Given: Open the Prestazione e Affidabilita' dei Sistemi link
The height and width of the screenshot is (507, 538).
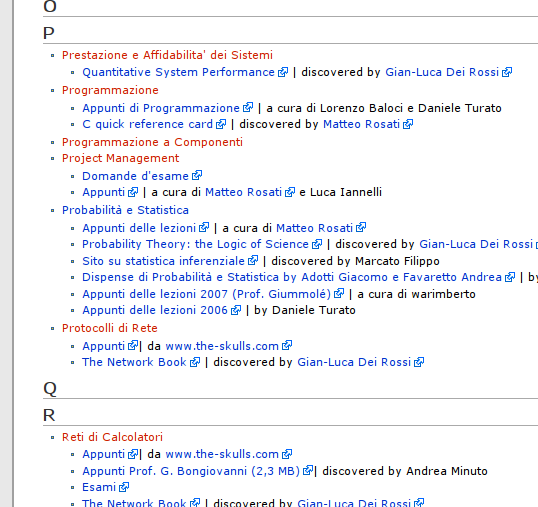Looking at the screenshot, I should [167, 55].
